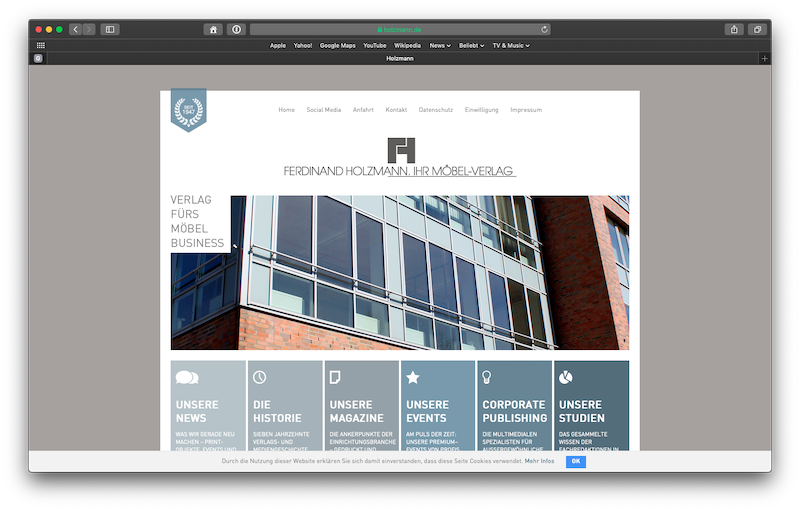Viewport: 800px width, 510px height.
Task: Show all tabs overview icon
Action: 757,30
